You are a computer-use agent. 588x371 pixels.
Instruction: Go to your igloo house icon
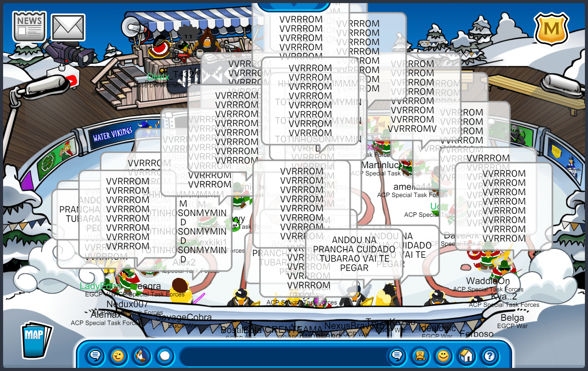point(467,356)
